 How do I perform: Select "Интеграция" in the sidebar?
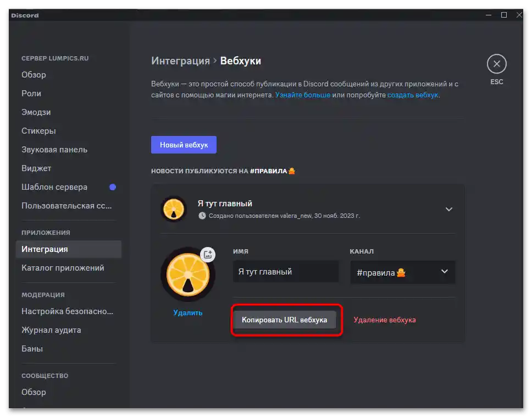click(69, 249)
